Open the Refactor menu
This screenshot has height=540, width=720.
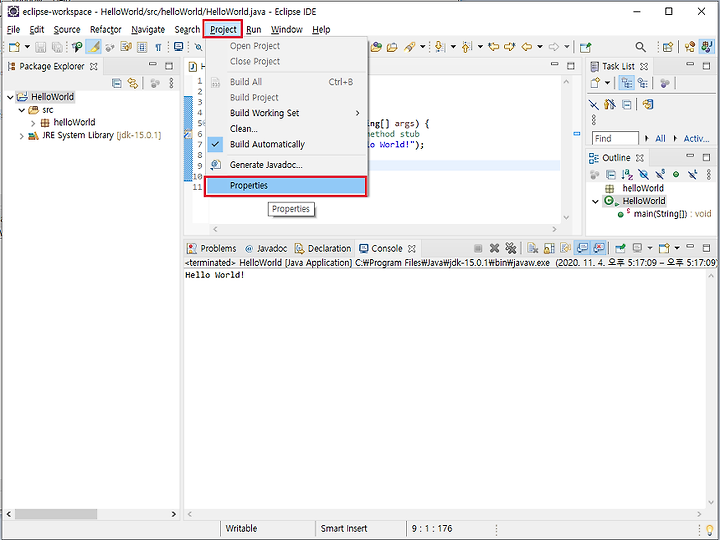(106, 29)
